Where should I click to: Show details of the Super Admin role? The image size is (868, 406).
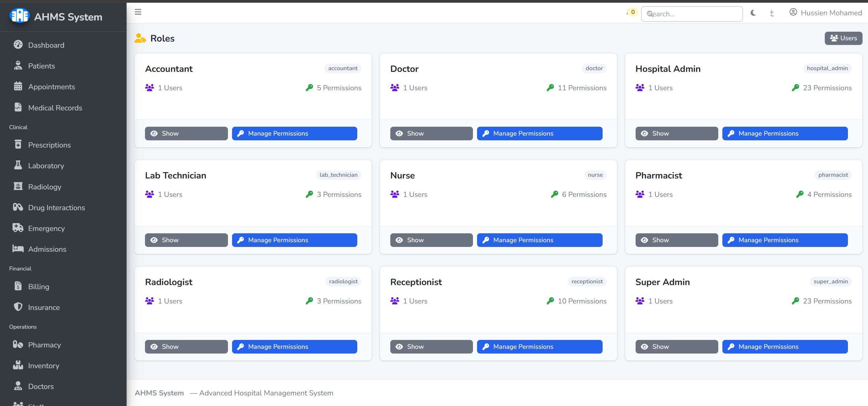[676, 346]
